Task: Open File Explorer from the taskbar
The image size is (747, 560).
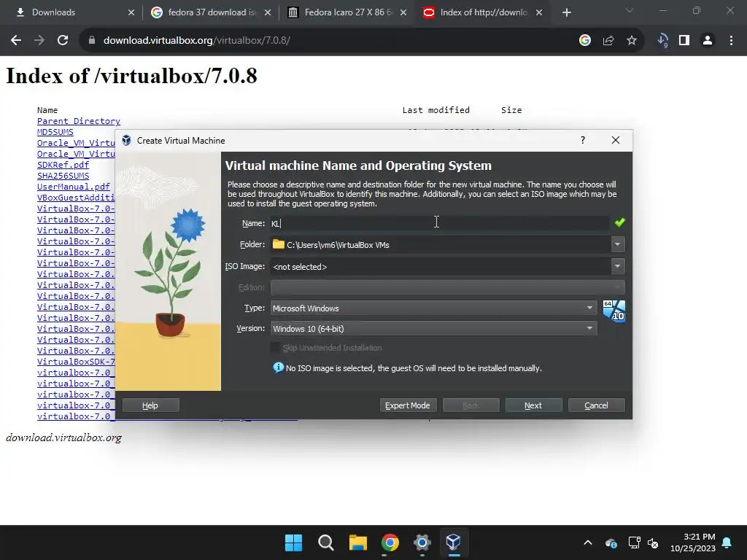Action: (x=357, y=542)
